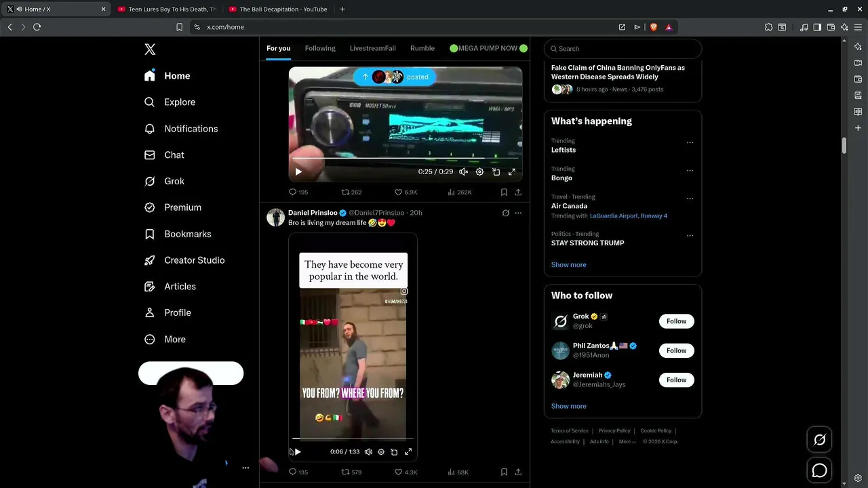Image resolution: width=868 pixels, height=488 pixels.
Task: Play the Daniel Prinsloo video
Action: (x=297, y=452)
